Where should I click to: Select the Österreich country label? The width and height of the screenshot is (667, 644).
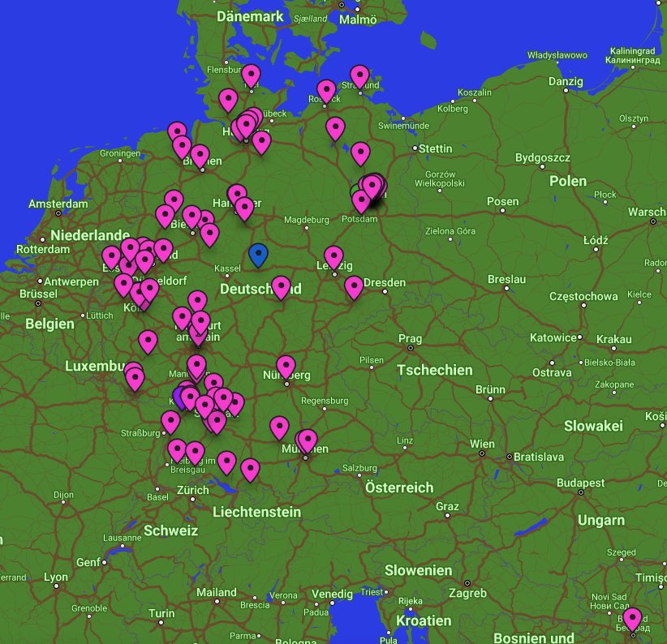[399, 487]
